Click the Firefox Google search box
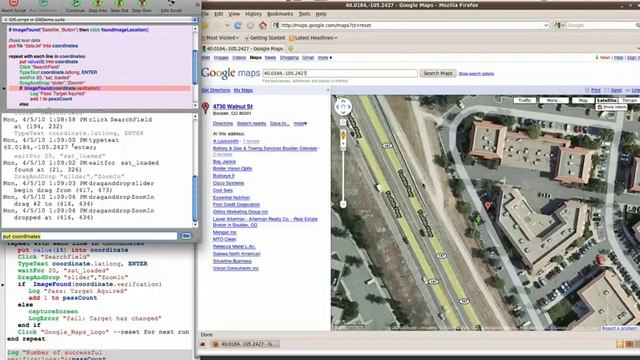The image size is (640, 360). click(602, 25)
